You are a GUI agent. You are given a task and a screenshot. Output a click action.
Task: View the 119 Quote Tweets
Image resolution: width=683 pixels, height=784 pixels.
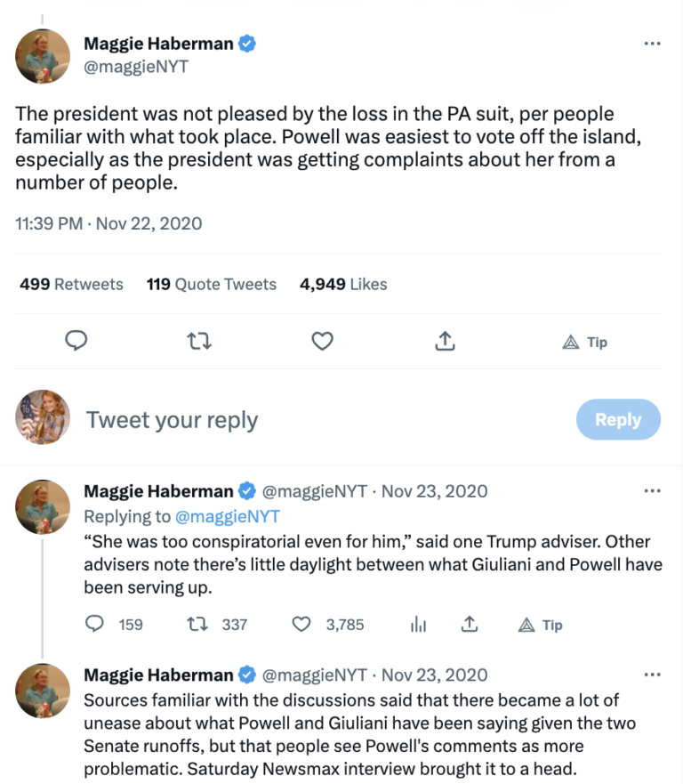[x=212, y=285]
